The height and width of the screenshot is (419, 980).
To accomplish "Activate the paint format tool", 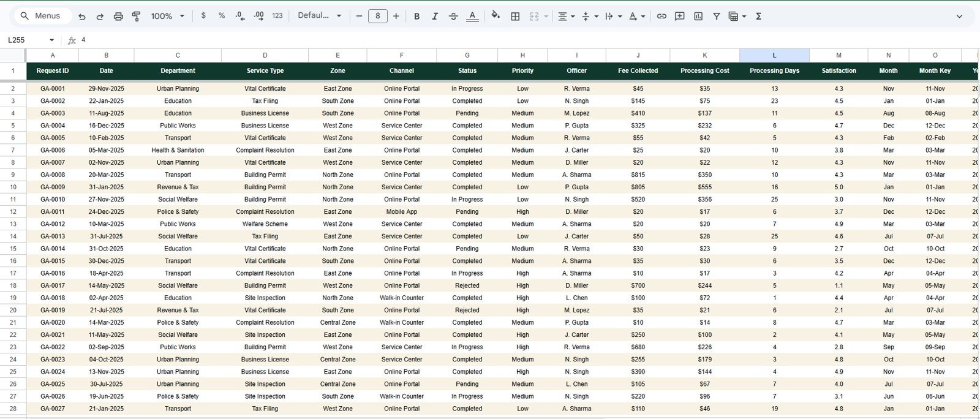I will [136, 17].
